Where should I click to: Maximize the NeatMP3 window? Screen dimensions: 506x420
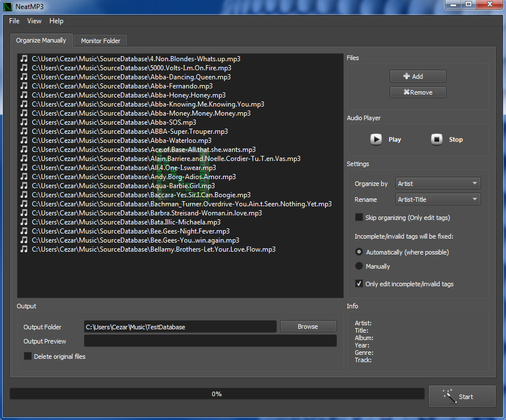(x=469, y=5)
